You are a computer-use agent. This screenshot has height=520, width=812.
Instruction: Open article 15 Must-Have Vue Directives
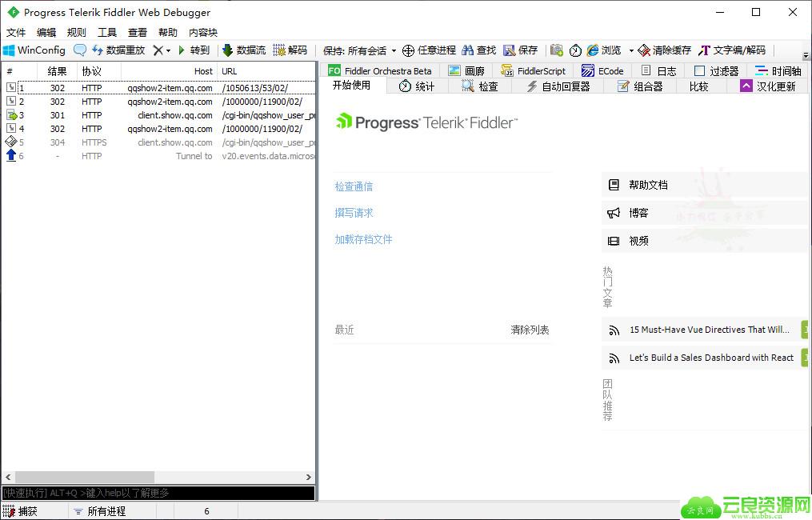[x=704, y=330]
